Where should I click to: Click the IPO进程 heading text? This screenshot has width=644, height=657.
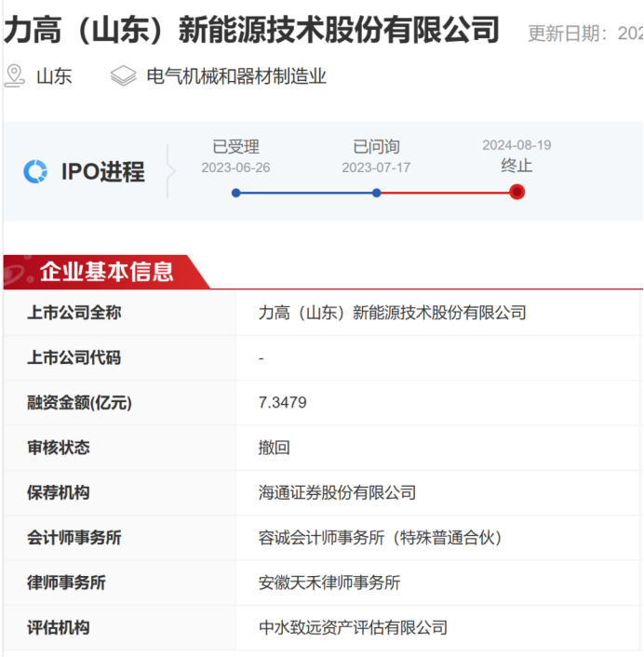click(103, 172)
